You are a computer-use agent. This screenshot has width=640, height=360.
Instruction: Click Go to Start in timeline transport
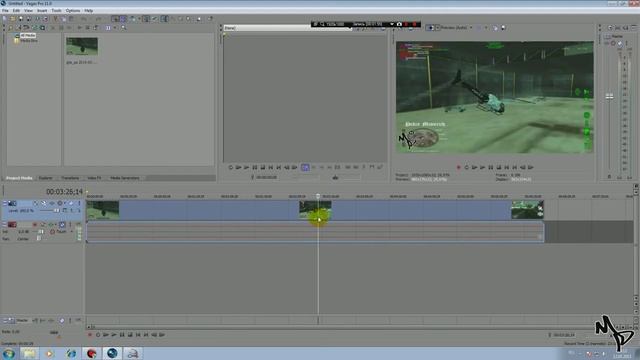[x=138, y=335]
